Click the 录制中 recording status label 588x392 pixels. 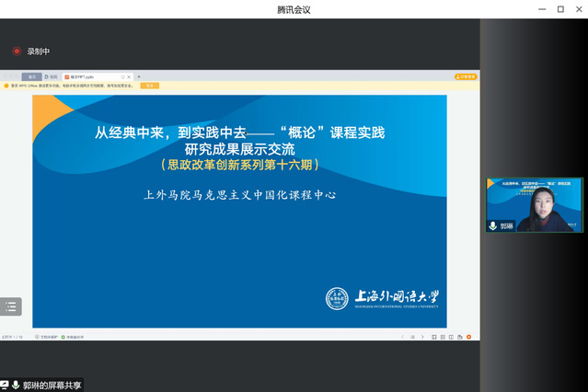[39, 52]
